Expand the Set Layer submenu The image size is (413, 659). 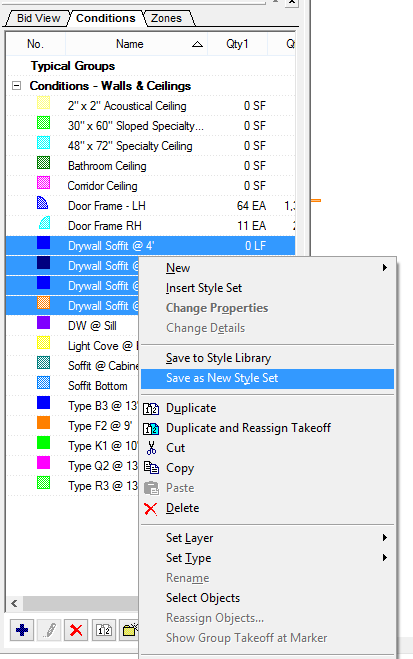click(x=384, y=538)
